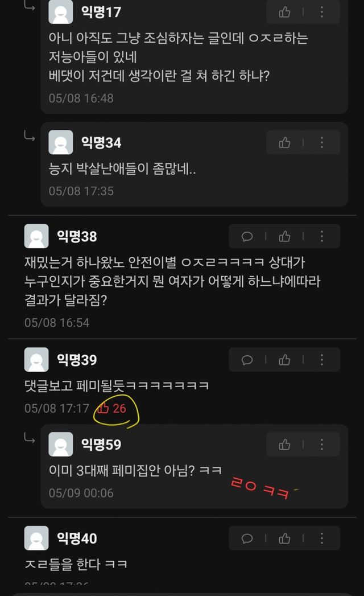Like the reply from 익명34

tap(284, 142)
